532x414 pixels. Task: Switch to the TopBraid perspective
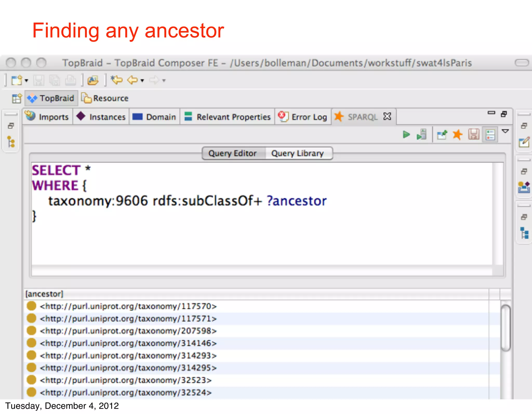[x=51, y=98]
